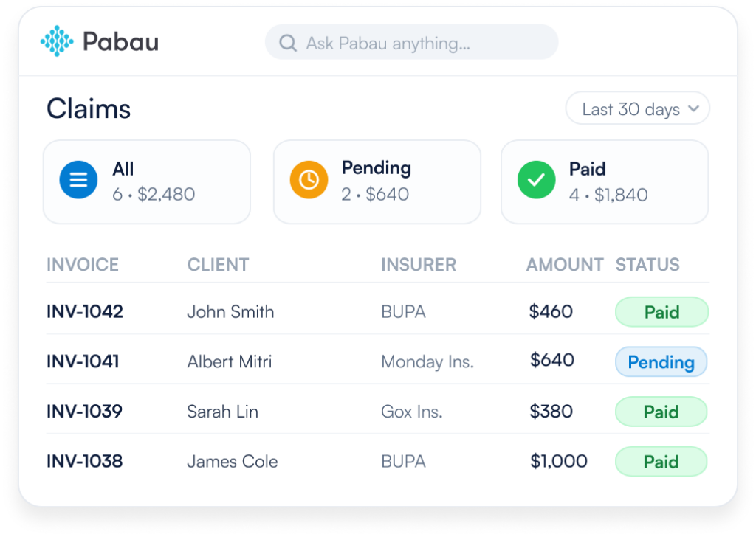Image resolution: width=756 pixels, height=537 pixels.
Task: Select the blue All claims icon
Action: (78, 180)
